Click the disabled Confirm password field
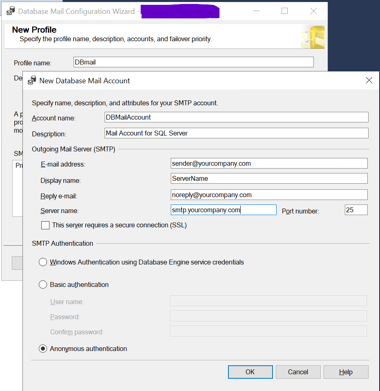The height and width of the screenshot is (391, 380). click(268, 331)
